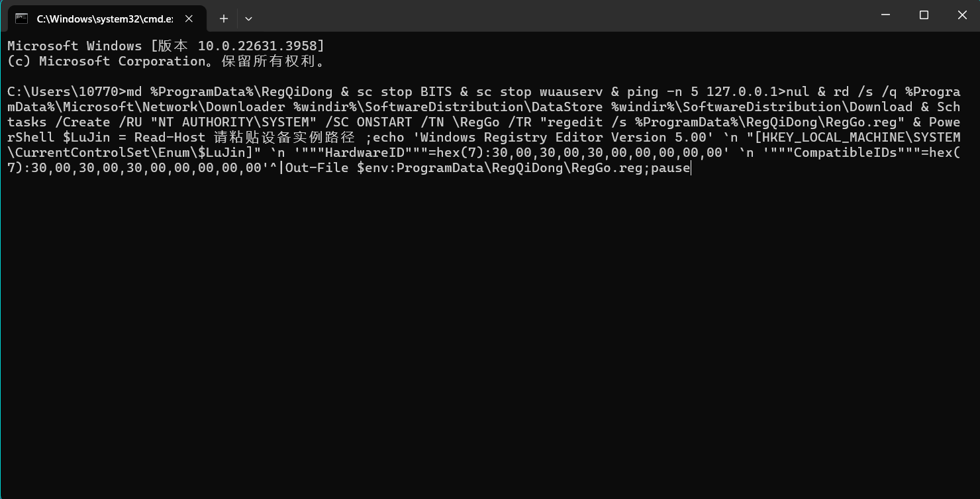Image resolution: width=980 pixels, height=499 pixels.
Task: Click the 'Out-File' word in the command
Action: (x=317, y=168)
